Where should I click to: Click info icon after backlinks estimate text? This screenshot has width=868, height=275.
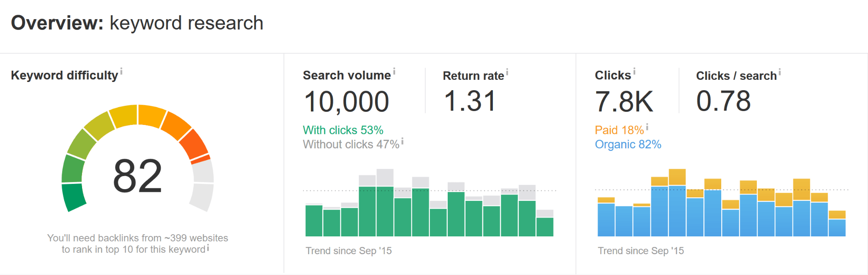tap(208, 248)
